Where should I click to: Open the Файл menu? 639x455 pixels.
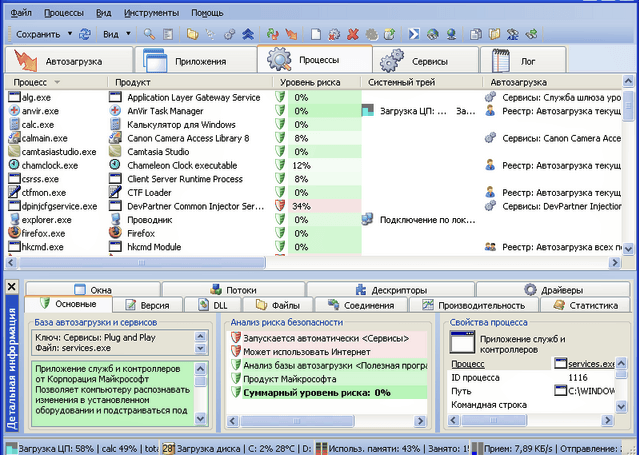point(21,13)
